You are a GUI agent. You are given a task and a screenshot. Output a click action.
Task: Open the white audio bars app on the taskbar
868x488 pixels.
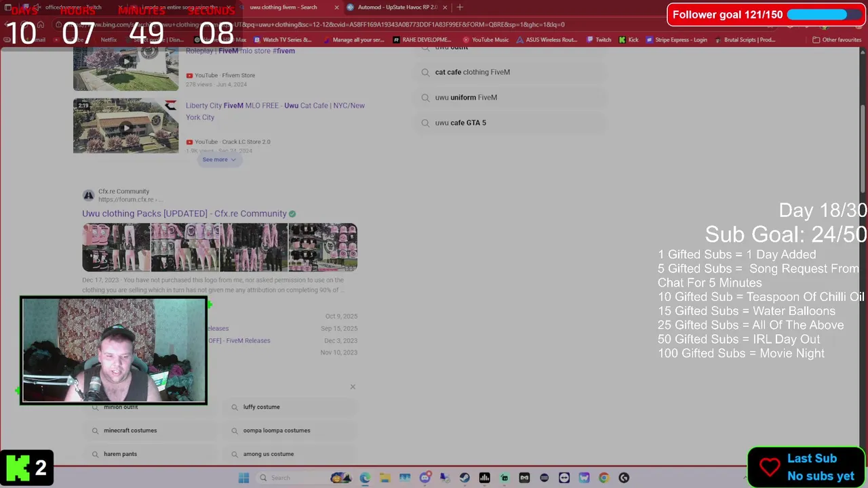tap(484, 478)
